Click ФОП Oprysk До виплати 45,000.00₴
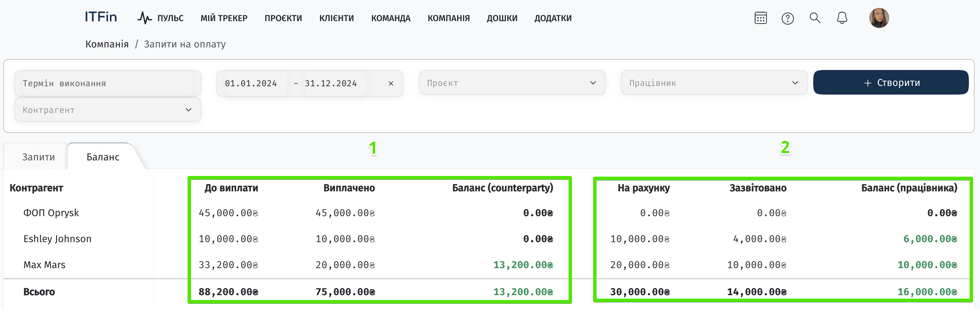The height and width of the screenshot is (309, 980). pyautogui.click(x=228, y=213)
